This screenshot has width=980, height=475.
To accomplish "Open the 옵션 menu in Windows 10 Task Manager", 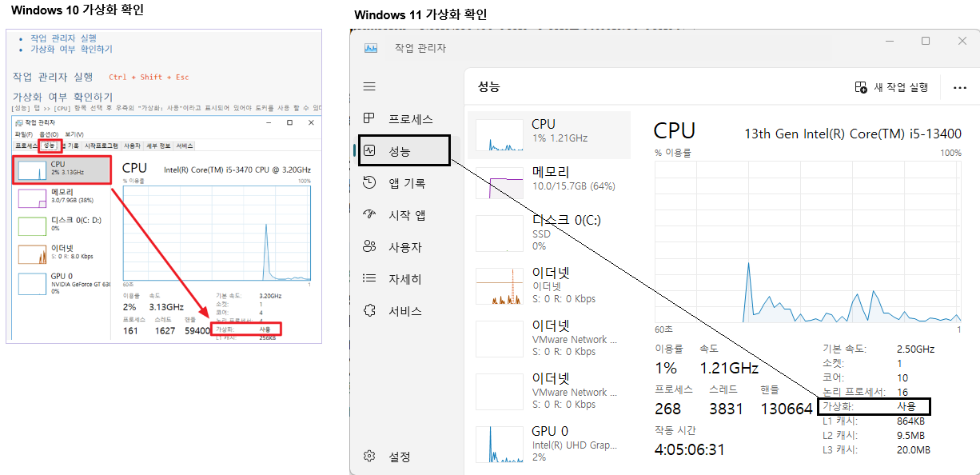I will [49, 134].
